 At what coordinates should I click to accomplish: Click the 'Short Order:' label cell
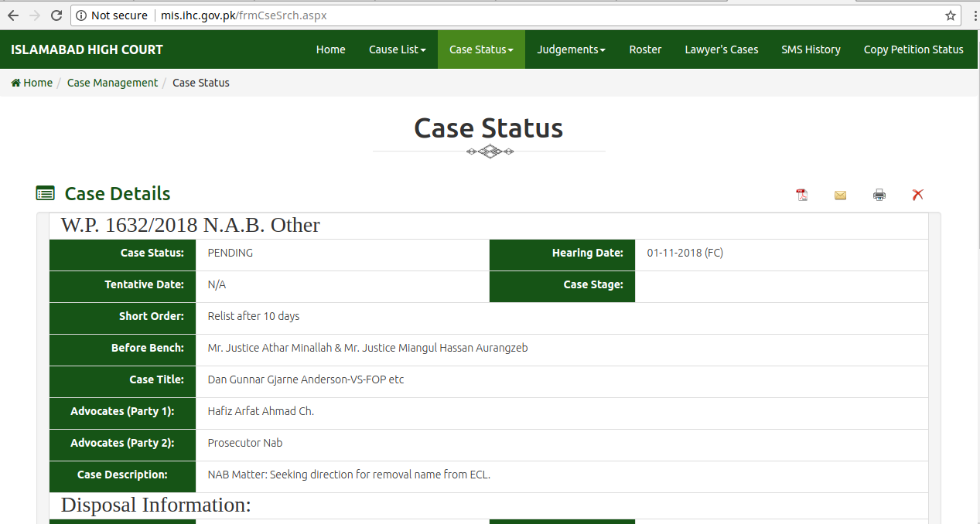pyautogui.click(x=122, y=318)
